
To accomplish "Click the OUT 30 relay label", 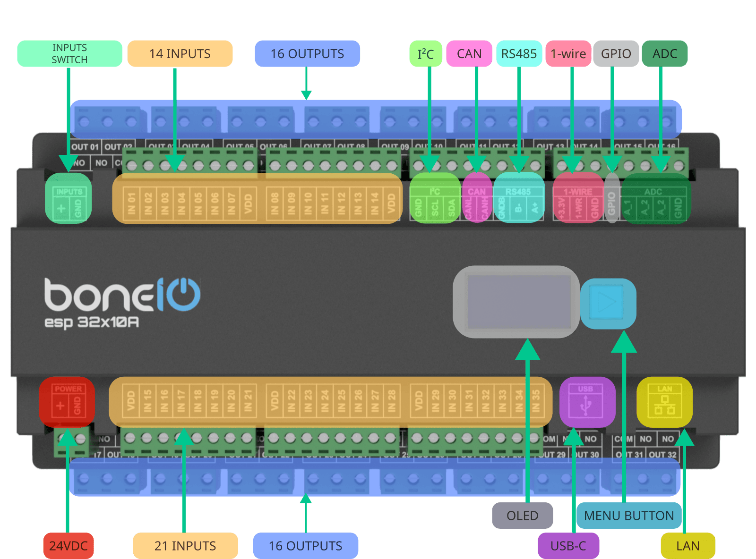I will coord(586,455).
